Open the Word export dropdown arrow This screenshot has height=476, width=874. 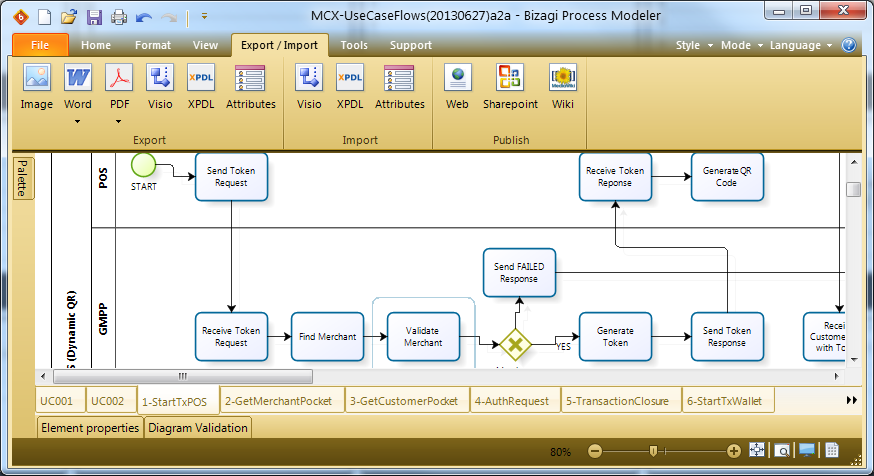pyautogui.click(x=78, y=122)
